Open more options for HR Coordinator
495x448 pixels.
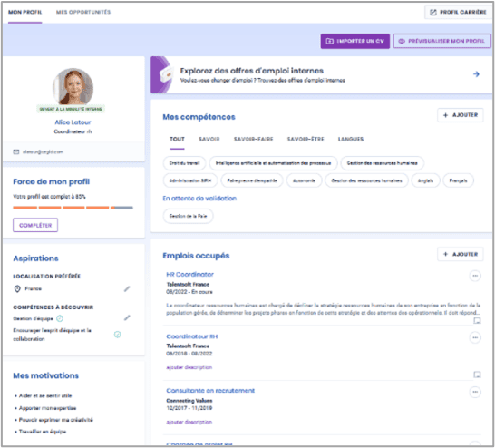coord(475,276)
